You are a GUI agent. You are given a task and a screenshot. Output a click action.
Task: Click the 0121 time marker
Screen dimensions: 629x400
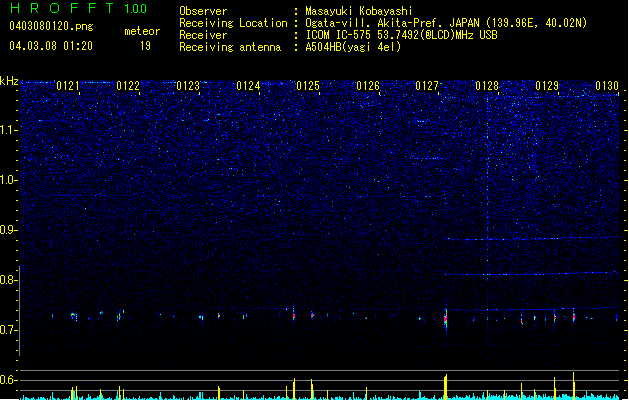click(68, 86)
